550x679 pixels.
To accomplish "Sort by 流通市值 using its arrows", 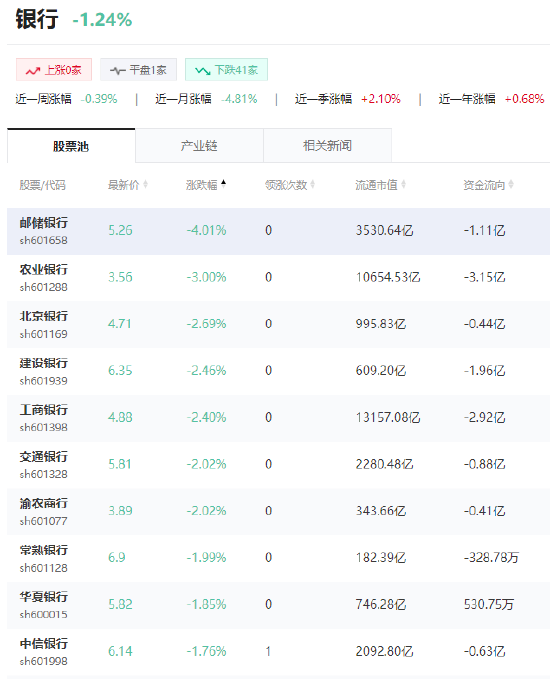I will [403, 184].
